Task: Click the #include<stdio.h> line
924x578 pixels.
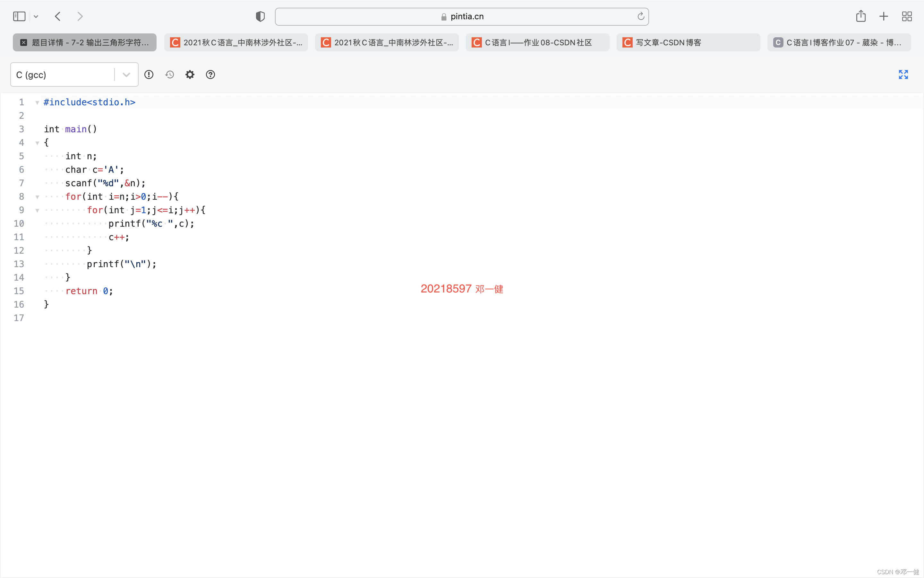Action: pyautogui.click(x=89, y=102)
